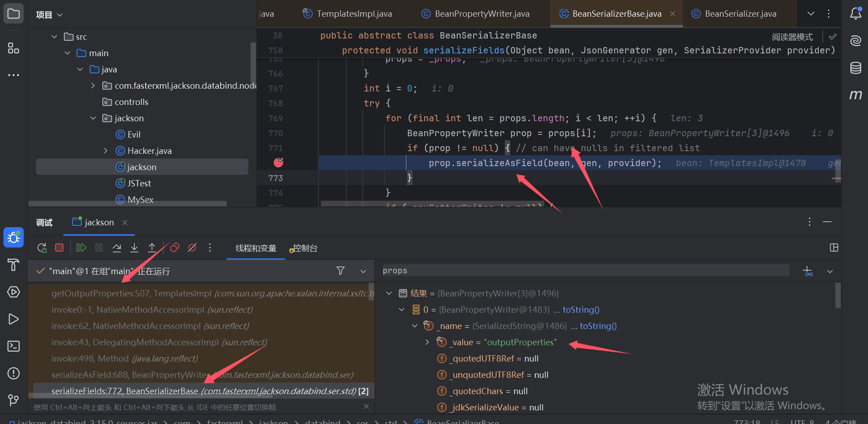This screenshot has width=868, height=424.
Task: View breakpoints red circles icon
Action: (x=175, y=248)
